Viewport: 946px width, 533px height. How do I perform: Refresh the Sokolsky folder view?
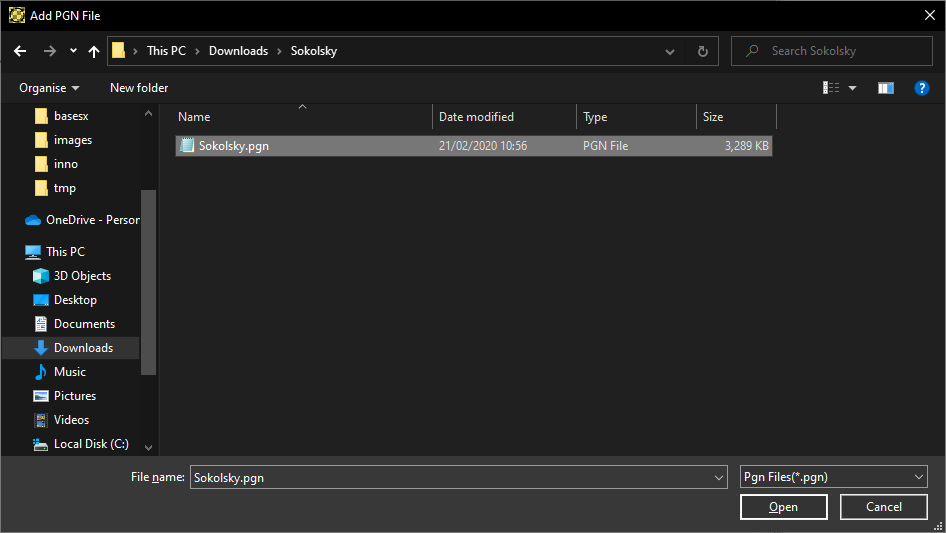[x=702, y=51]
